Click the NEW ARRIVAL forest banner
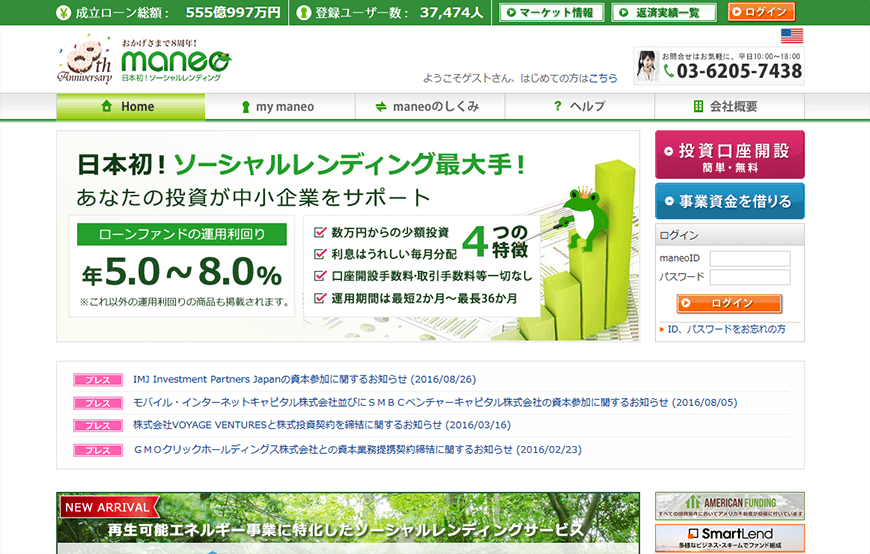The height and width of the screenshot is (554, 870). coord(348,523)
